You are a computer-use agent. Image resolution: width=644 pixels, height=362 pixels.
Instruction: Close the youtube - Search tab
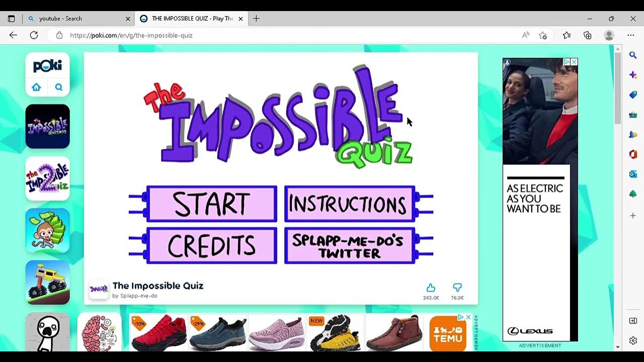click(128, 19)
